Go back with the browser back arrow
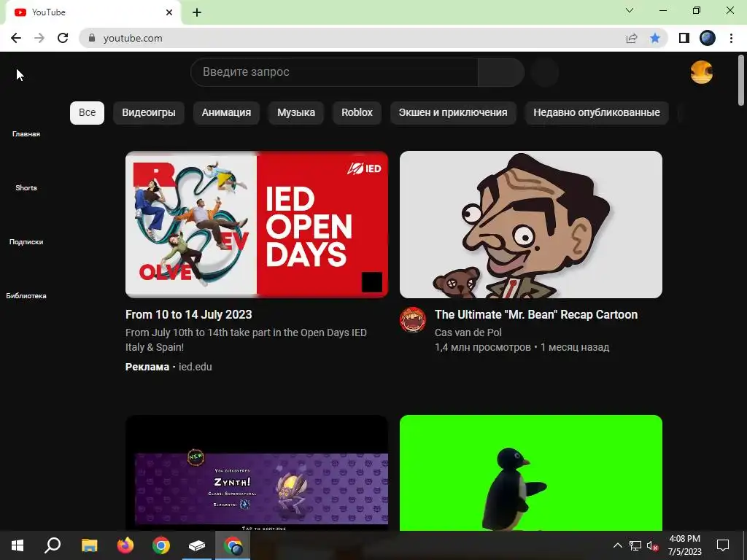747x560 pixels. (16, 38)
